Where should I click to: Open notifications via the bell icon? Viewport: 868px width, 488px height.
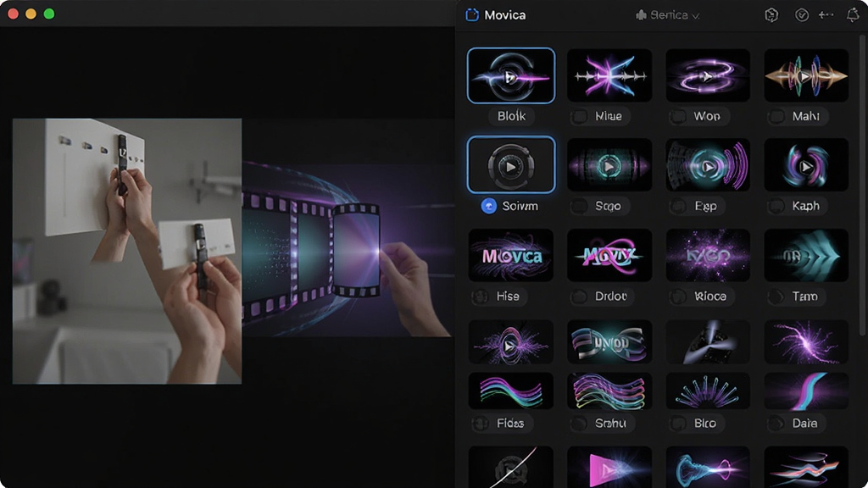[853, 15]
